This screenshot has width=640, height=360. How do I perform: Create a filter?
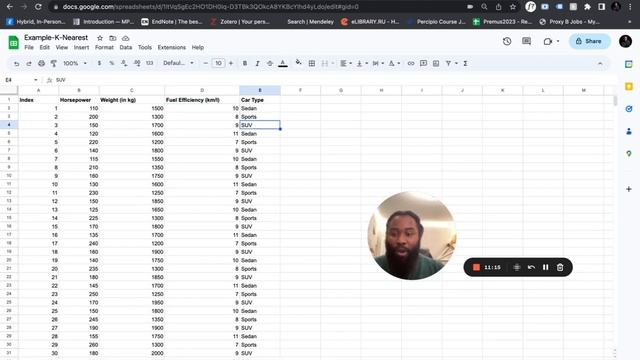449,64
